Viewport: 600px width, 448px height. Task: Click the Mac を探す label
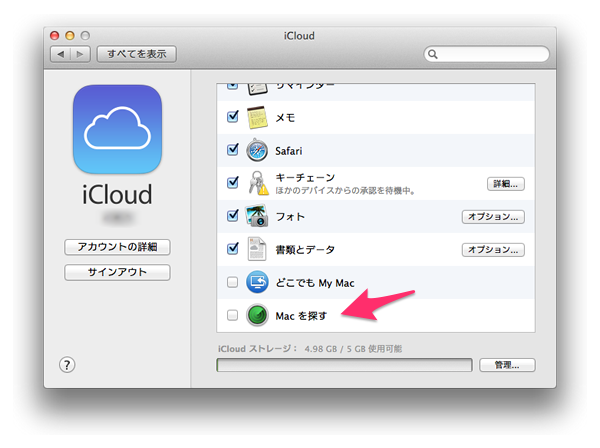point(301,316)
